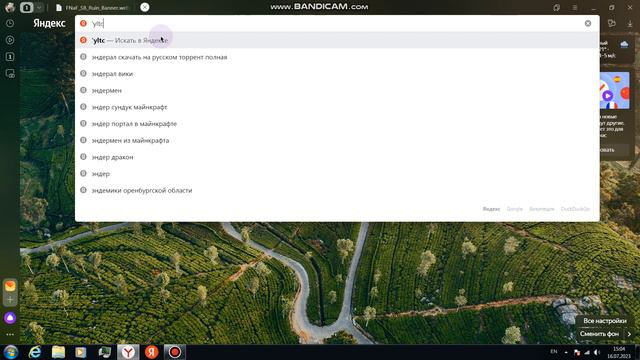The image size is (640, 360).
Task: Close the new tab with the round X
Action: [x=144, y=7]
